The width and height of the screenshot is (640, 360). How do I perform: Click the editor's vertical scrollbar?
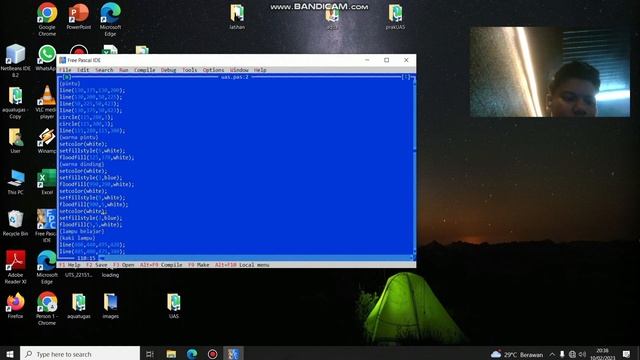click(414, 167)
